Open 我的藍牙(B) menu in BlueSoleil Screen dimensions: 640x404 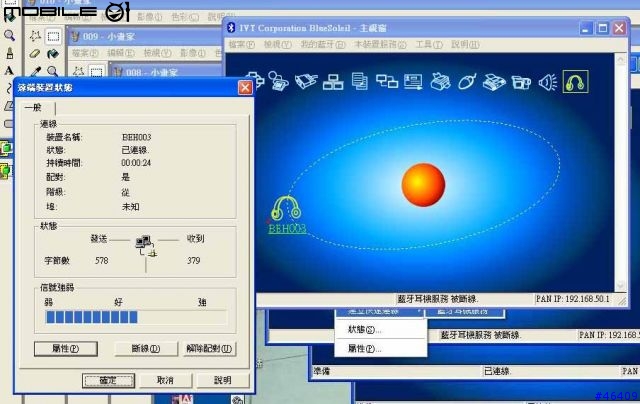tap(323, 44)
